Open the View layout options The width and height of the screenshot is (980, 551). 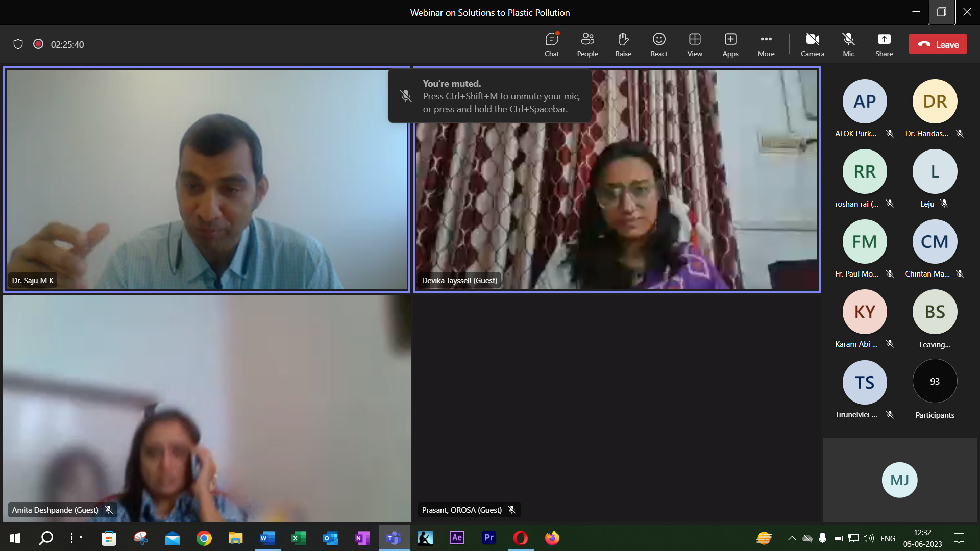(694, 44)
